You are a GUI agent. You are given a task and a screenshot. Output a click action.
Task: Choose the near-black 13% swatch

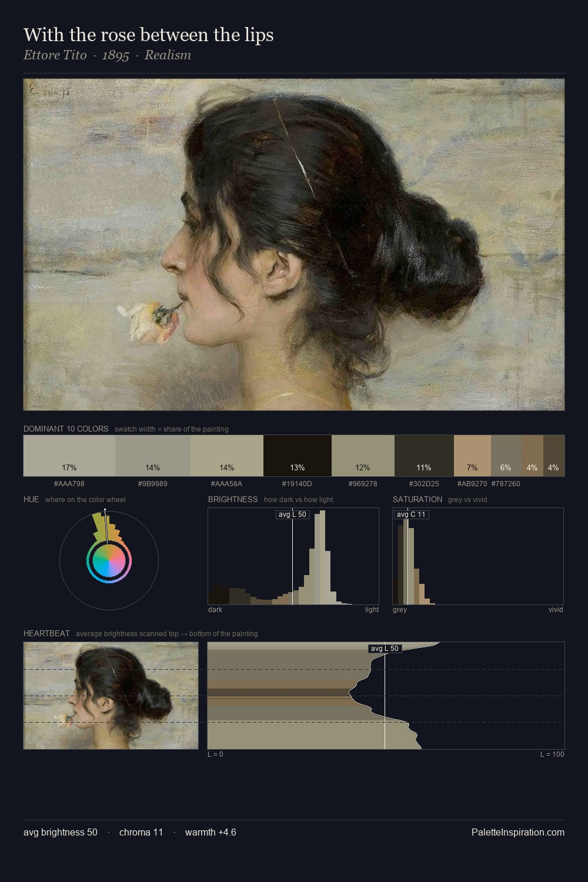click(x=298, y=455)
